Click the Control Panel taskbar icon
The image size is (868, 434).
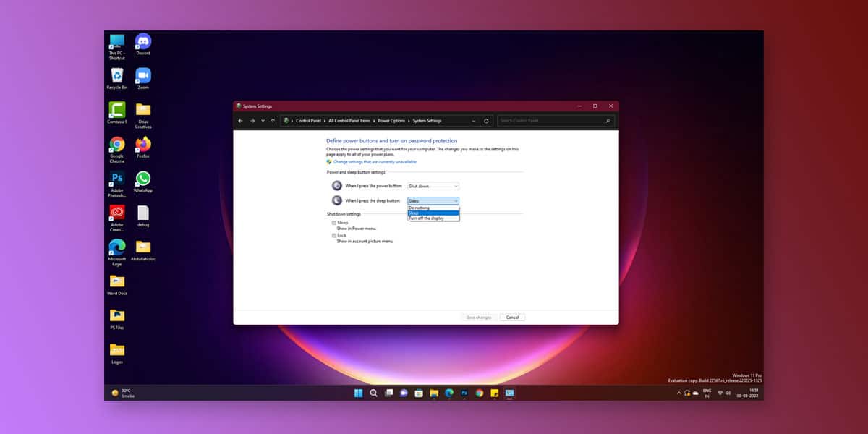pos(510,393)
